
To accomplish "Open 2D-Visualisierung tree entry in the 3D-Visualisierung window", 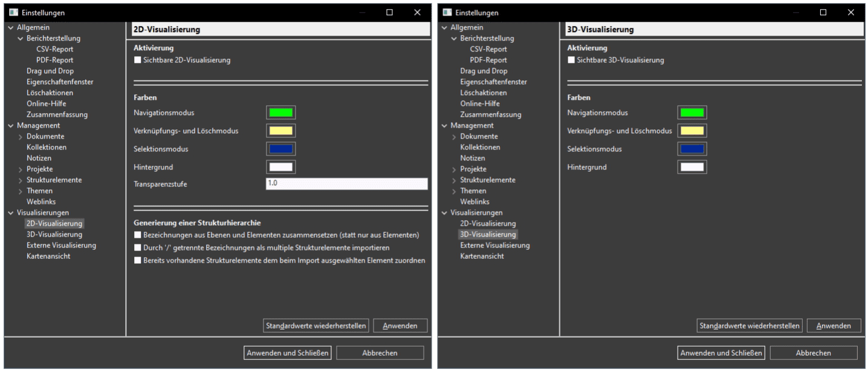I will point(488,224).
